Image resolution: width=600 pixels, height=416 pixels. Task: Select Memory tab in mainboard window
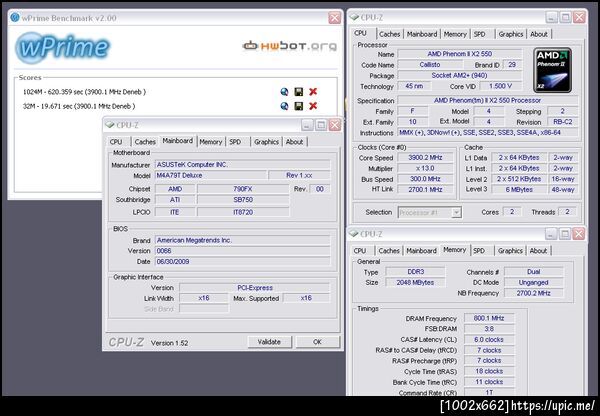210,142
